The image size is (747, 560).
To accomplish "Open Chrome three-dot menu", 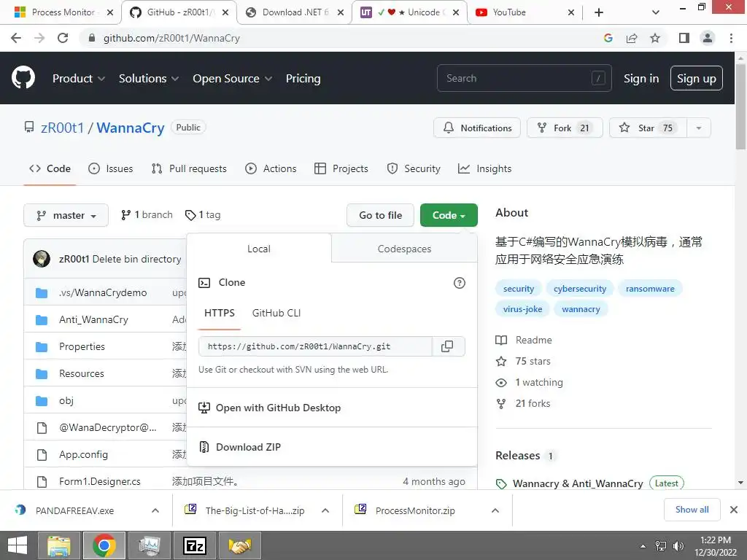I will 731,38.
